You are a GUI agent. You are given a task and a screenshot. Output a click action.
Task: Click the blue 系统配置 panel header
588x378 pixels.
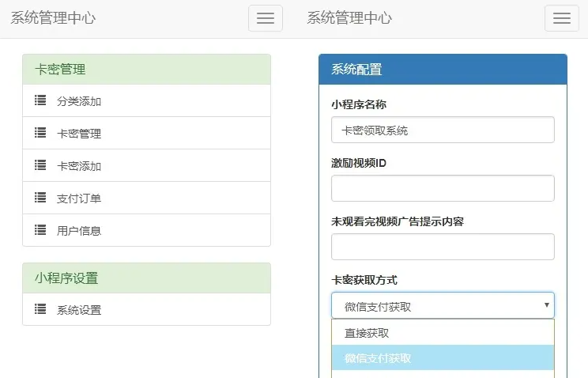[443, 70]
